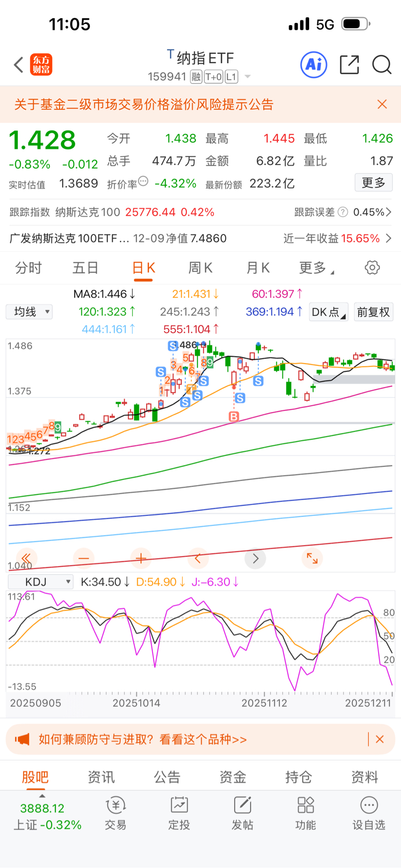401x868 pixels.
Task: Tap the current price 1.428
Action: click(x=43, y=140)
